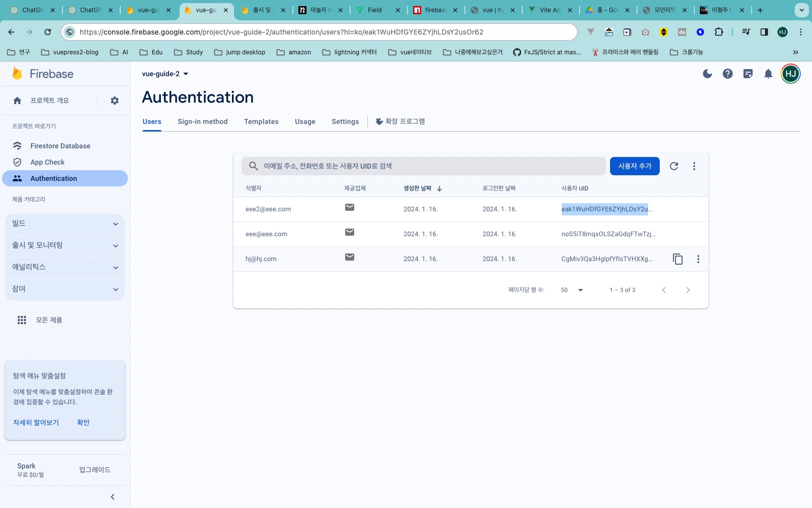Collapse sidebar with chevron at bottom
The image size is (812, 508).
(113, 497)
